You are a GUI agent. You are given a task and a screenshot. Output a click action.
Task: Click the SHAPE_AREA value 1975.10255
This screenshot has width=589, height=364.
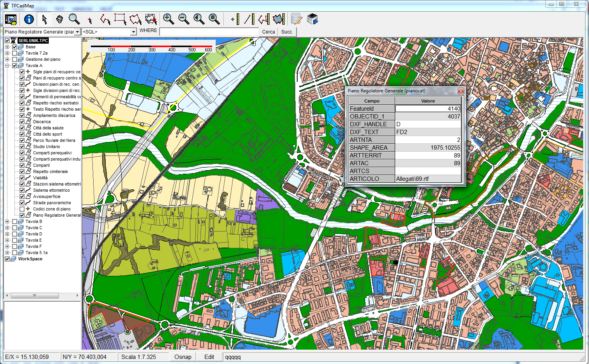click(x=428, y=148)
